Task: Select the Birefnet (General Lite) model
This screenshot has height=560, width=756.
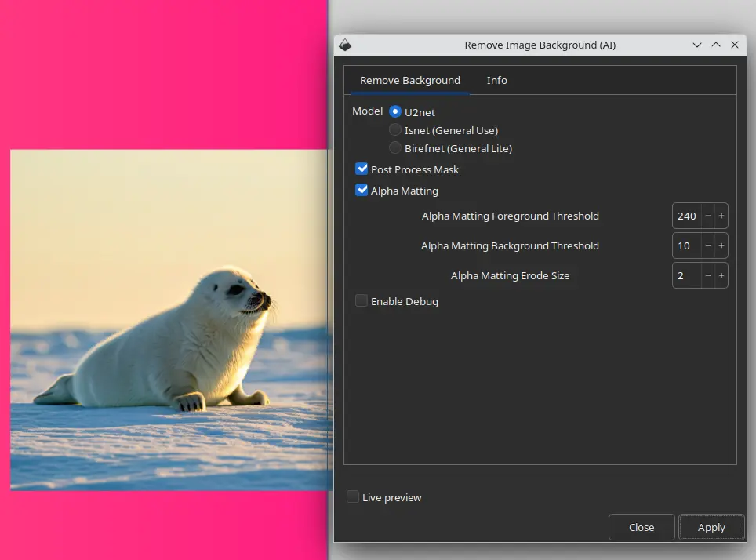Action: [394, 147]
